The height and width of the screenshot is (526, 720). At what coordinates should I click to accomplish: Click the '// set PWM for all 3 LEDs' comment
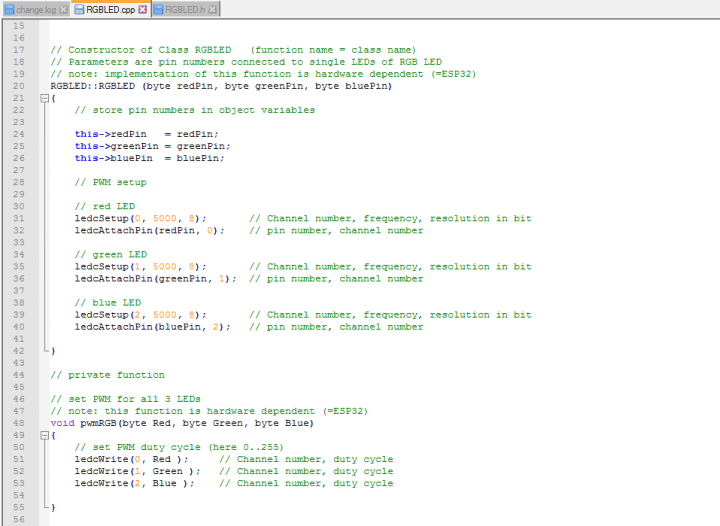[x=125, y=399]
